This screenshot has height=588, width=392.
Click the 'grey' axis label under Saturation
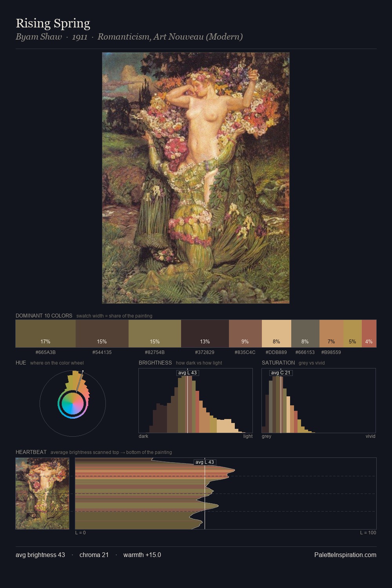point(267,436)
